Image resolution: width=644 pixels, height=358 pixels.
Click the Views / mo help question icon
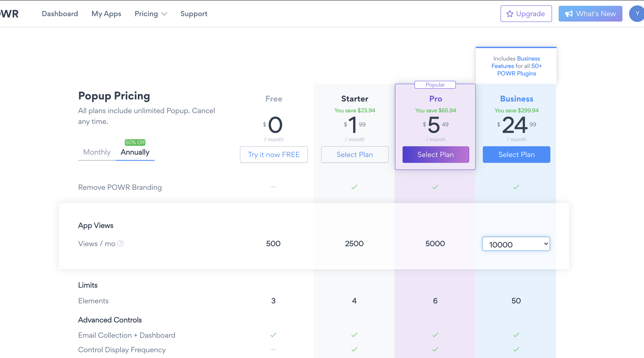(121, 243)
